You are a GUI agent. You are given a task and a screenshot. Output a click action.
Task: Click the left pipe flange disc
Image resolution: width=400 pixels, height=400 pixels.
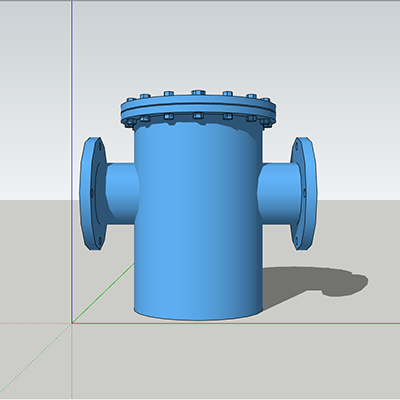pyautogui.click(x=92, y=193)
